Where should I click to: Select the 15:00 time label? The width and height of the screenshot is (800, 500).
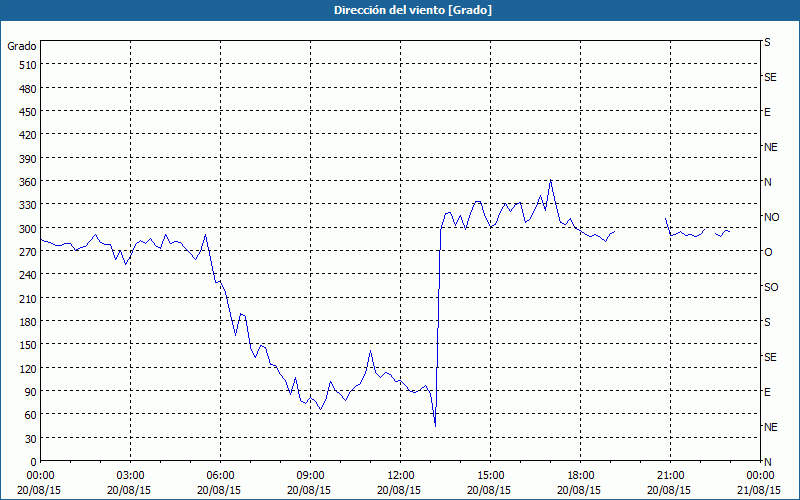[490, 476]
